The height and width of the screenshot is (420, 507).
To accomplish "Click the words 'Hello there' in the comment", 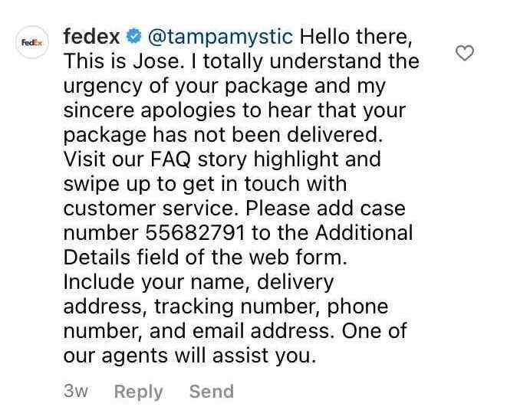I will 356,37.
